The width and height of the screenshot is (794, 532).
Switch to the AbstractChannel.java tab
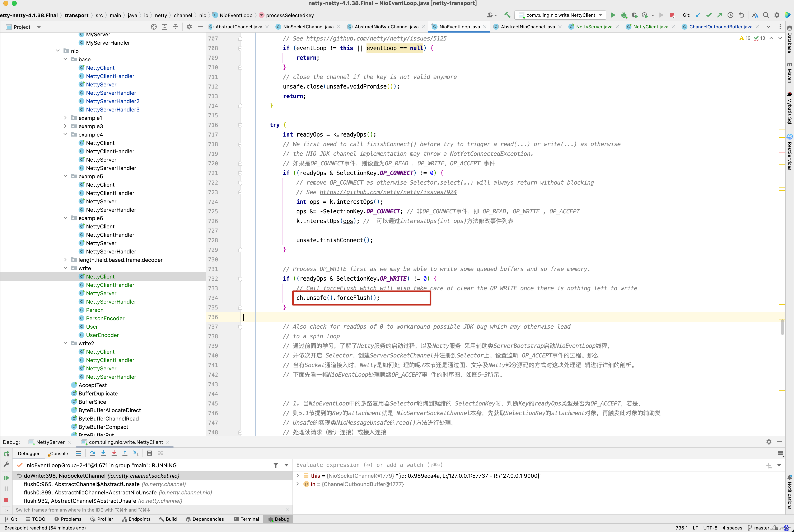pyautogui.click(x=238, y=27)
